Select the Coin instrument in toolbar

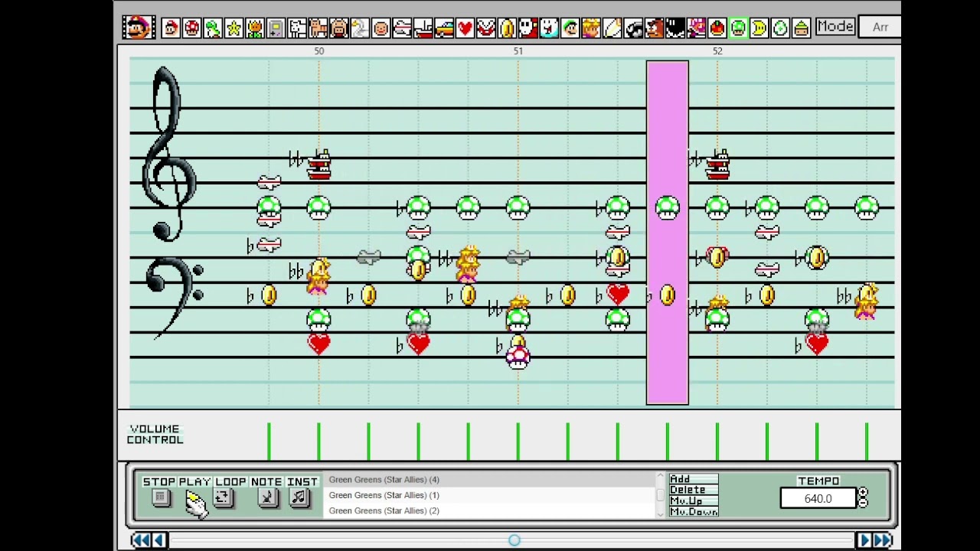click(x=507, y=28)
